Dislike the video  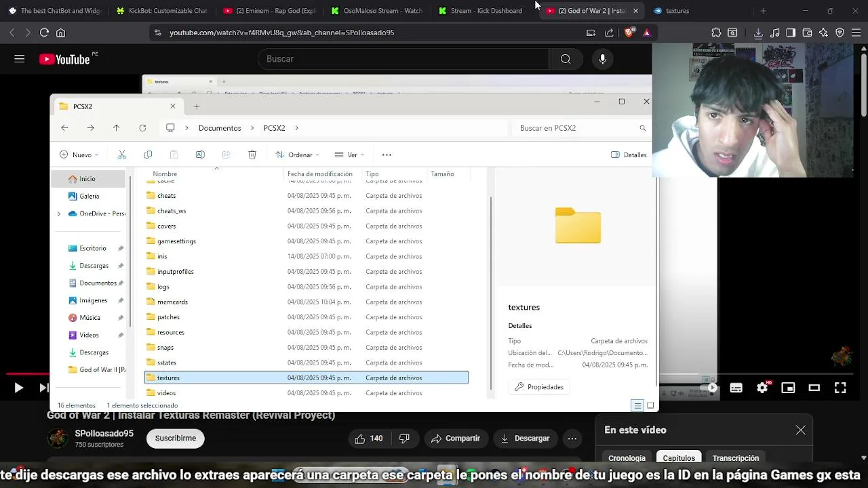(x=404, y=439)
